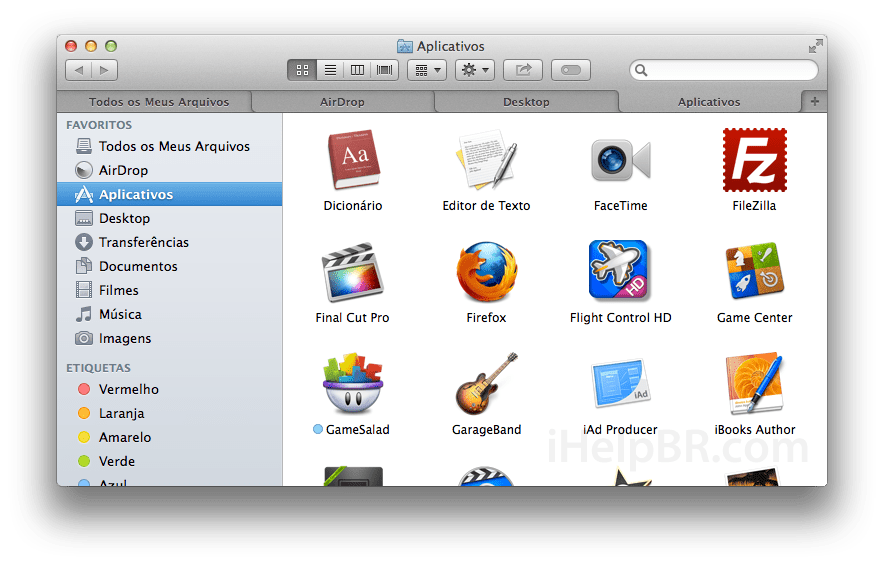
Task: Select the Laranja orange tag
Action: point(170,413)
